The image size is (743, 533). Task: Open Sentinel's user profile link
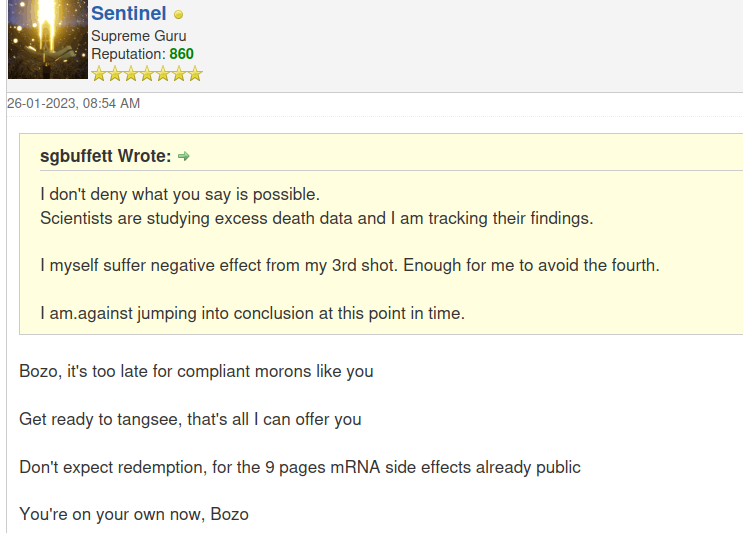point(128,13)
